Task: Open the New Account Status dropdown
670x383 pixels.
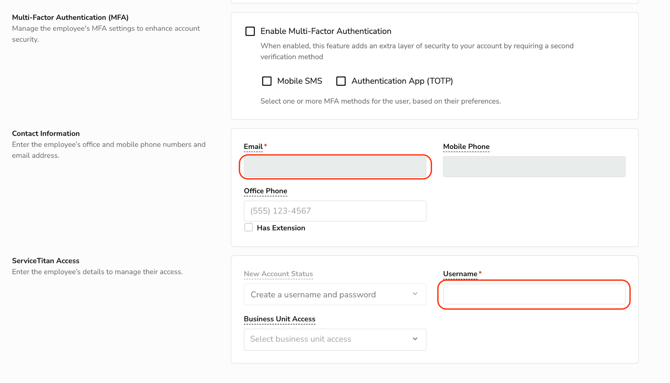Action: point(335,295)
